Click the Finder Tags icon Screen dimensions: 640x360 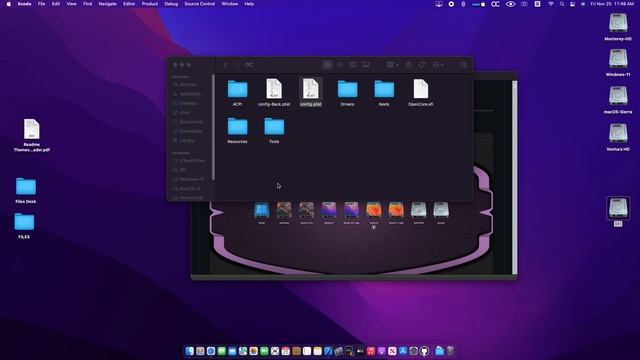[x=422, y=64]
